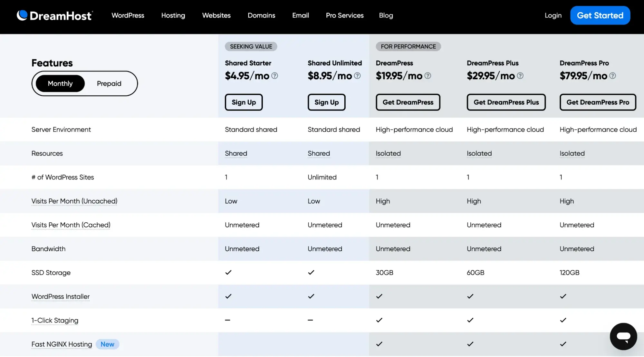Viewport: 644px width, 357px height.
Task: Select Monthly billing option
Action: (60, 83)
